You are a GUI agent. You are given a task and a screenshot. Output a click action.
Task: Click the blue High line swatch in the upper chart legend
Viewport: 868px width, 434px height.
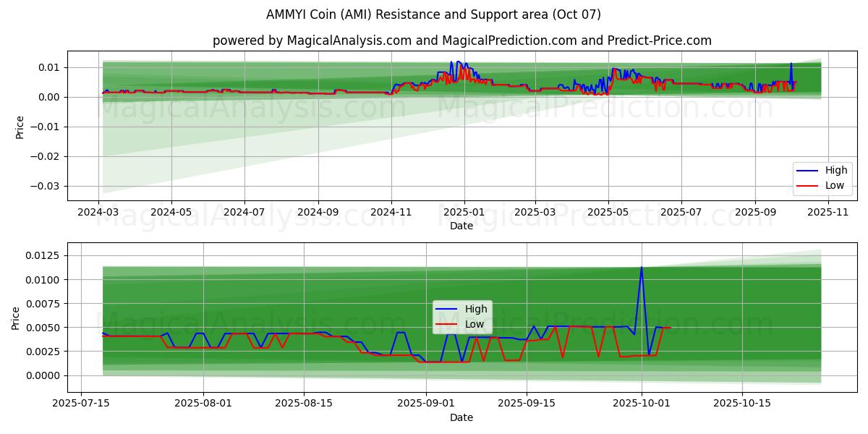(807, 171)
